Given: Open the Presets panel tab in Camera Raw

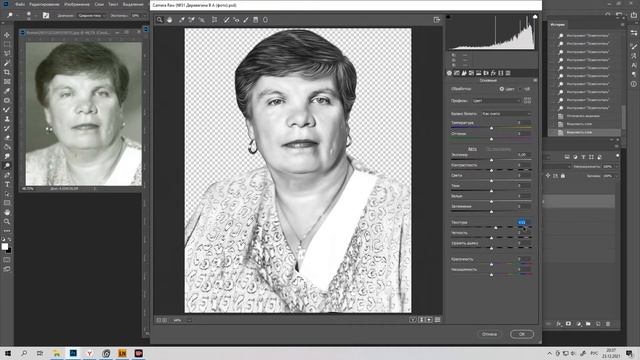Looking at the screenshot, I should pyautogui.click(x=508, y=73).
